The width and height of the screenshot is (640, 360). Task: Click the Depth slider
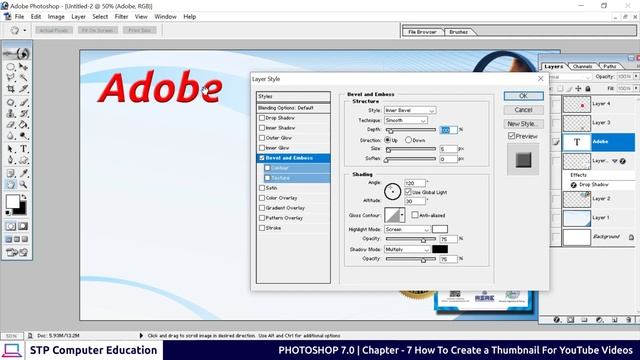click(x=411, y=130)
